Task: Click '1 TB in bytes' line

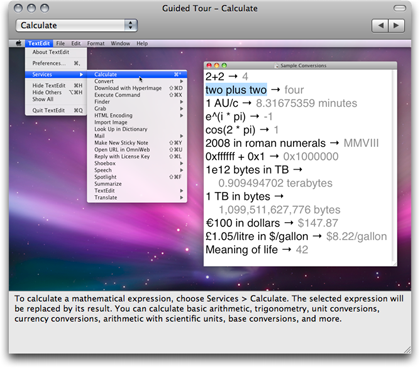Action: click(x=238, y=197)
